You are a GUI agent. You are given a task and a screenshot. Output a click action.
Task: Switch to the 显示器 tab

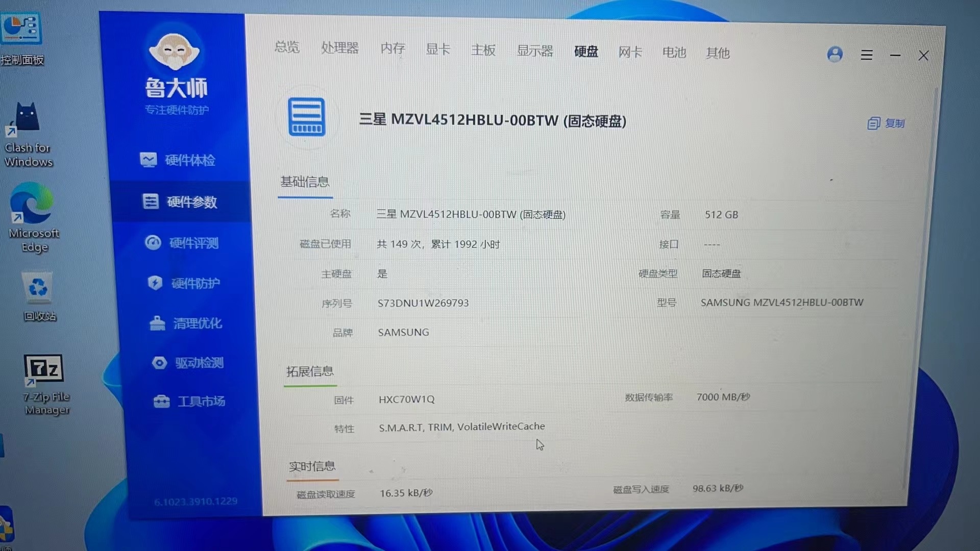coord(535,51)
